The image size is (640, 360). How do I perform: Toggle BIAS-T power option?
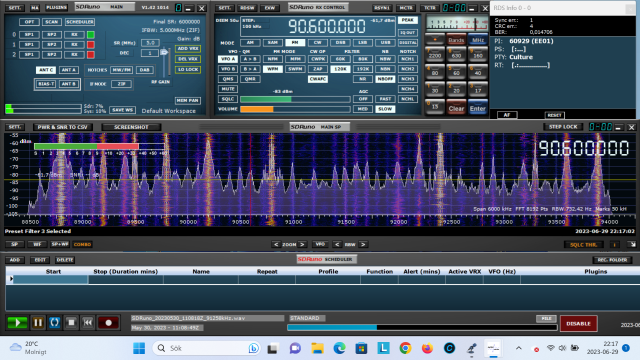click(x=46, y=84)
